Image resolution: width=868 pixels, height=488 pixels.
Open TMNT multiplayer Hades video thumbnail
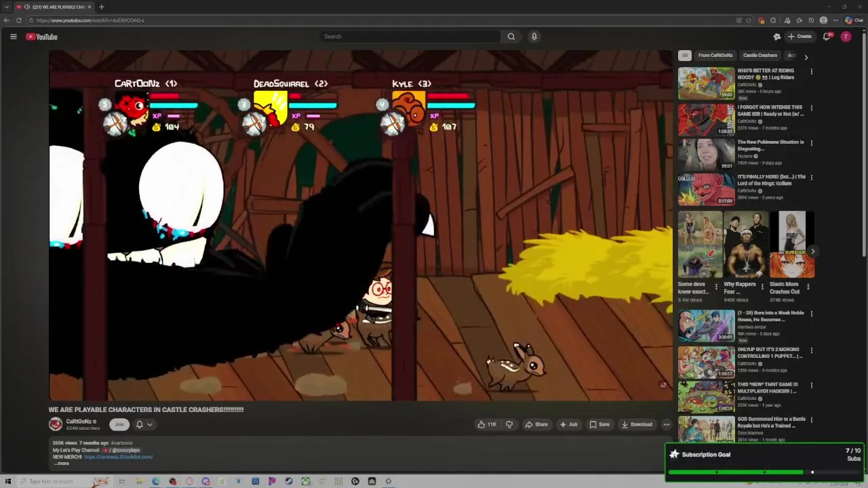706,396
